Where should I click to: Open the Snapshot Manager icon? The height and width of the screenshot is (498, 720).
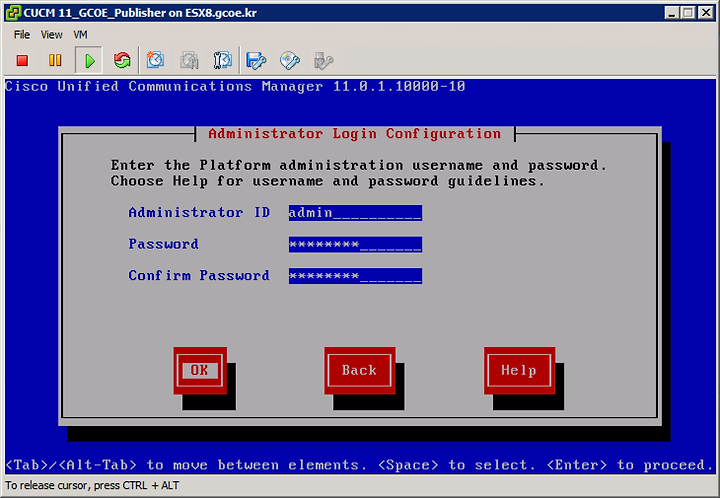pos(223,60)
